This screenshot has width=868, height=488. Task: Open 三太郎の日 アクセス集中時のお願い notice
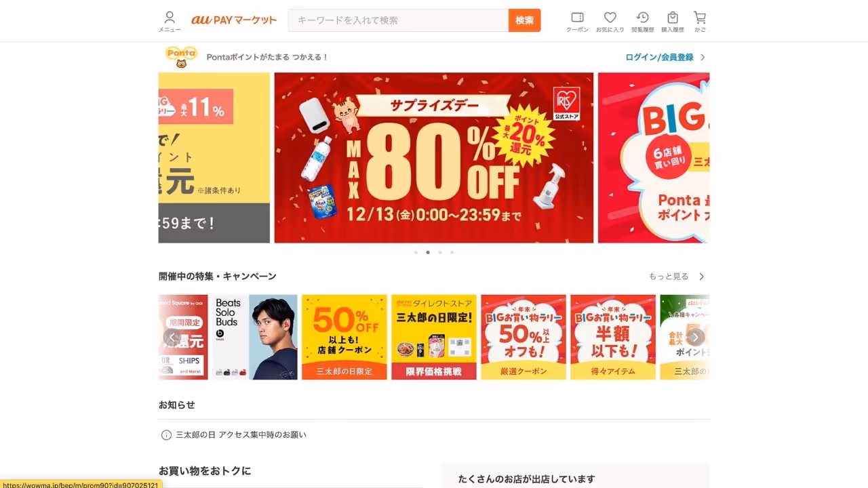coord(241,435)
